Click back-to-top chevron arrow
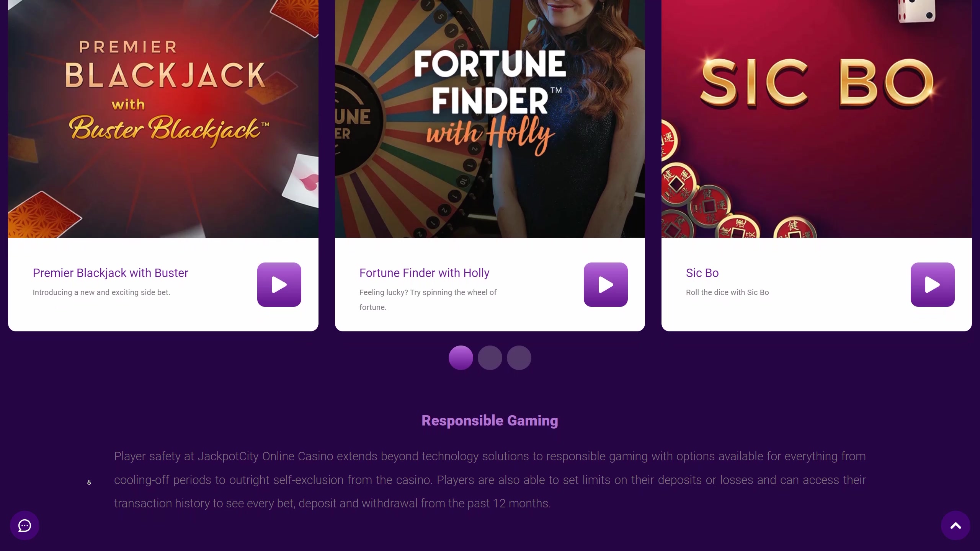 click(x=955, y=525)
